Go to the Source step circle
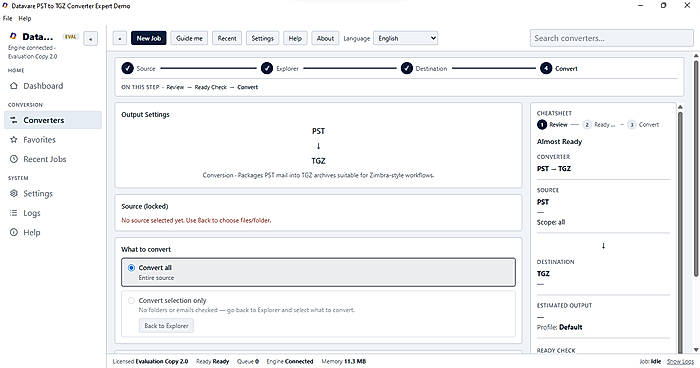This screenshot has height=368, width=700. (x=127, y=68)
